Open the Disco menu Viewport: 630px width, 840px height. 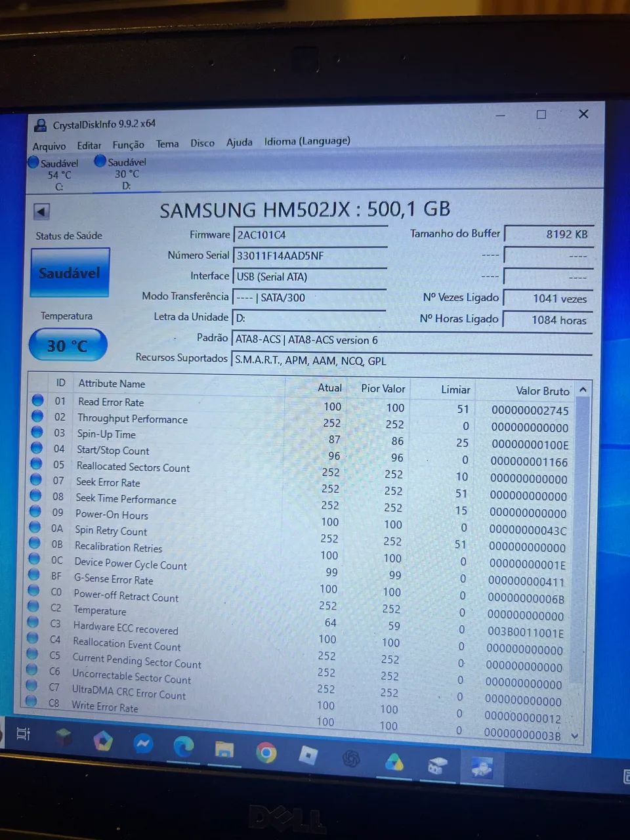(x=202, y=143)
